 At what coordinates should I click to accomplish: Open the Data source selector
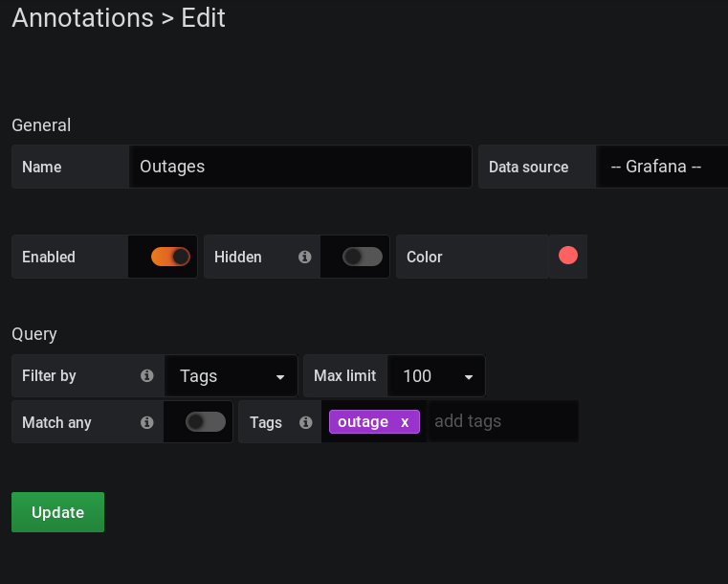click(x=662, y=167)
